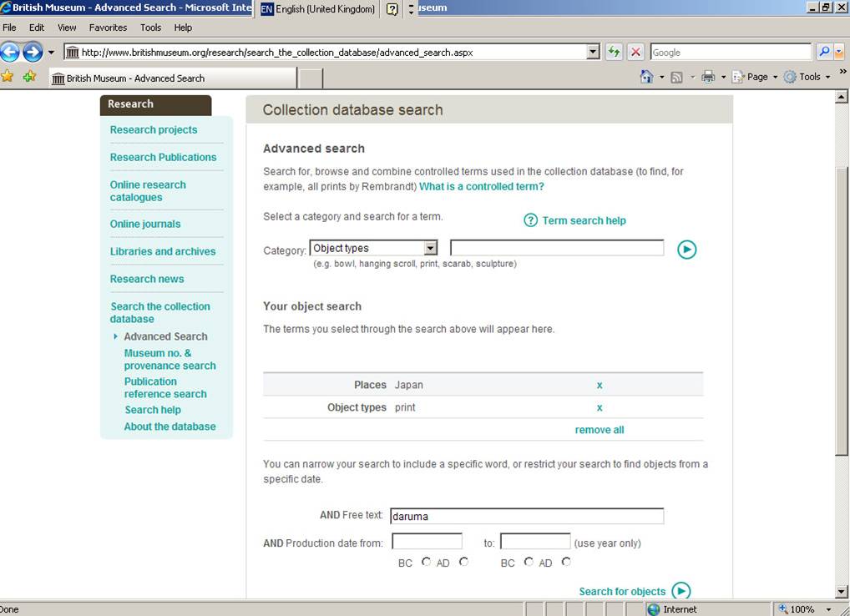Click the museum icon in the address bar
The height and width of the screenshot is (616, 850).
click(72, 52)
